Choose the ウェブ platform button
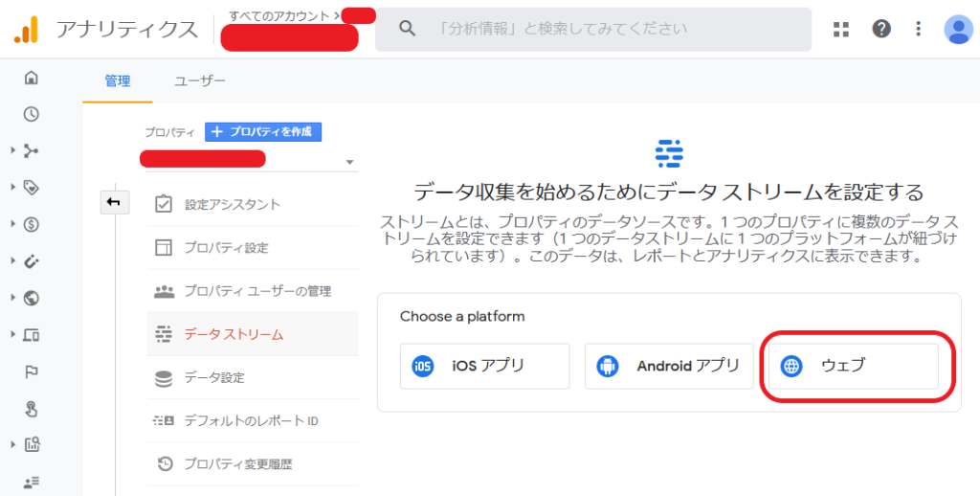 [x=854, y=366]
